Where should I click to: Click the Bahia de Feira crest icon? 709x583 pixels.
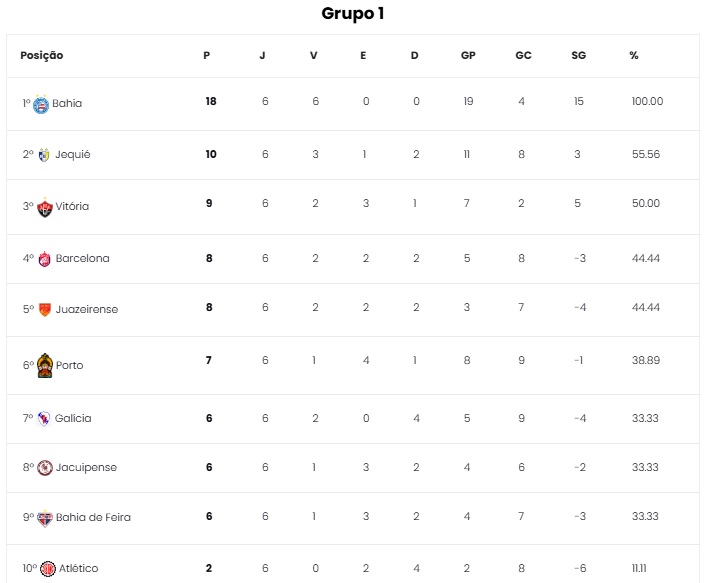44,517
